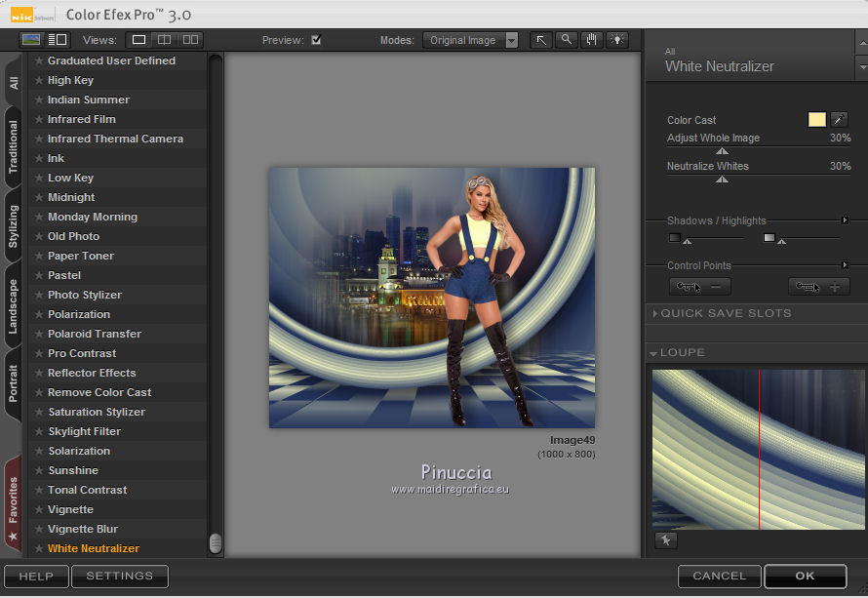
Task: Cancel the filter dialog
Action: 720,576
